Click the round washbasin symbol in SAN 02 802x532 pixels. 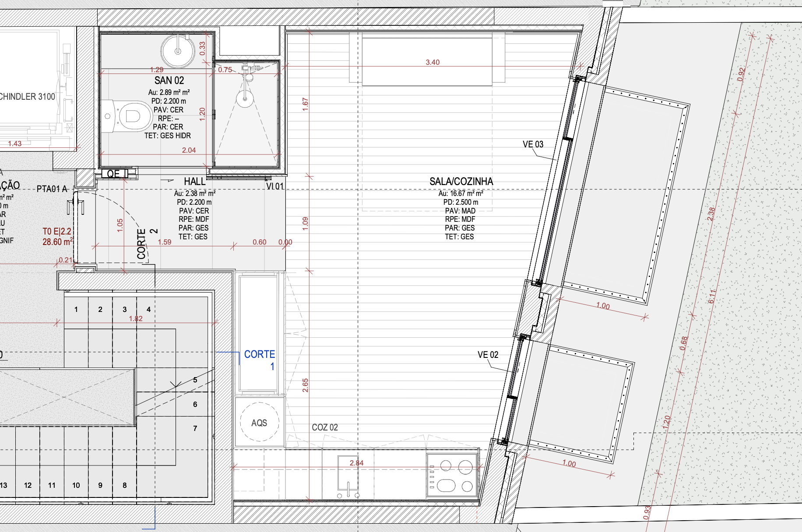pyautogui.click(x=178, y=51)
